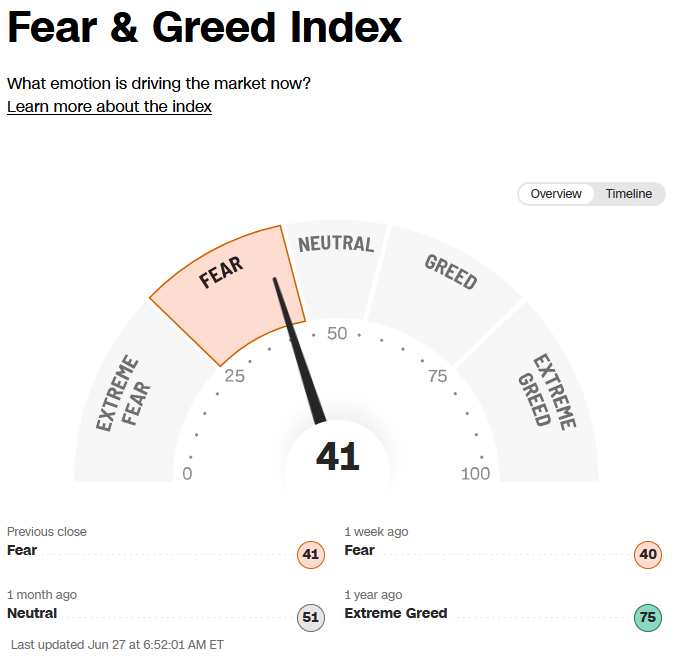Click the 50 mark on the gauge
Viewport: 685px width, 669px height.
tap(337, 334)
